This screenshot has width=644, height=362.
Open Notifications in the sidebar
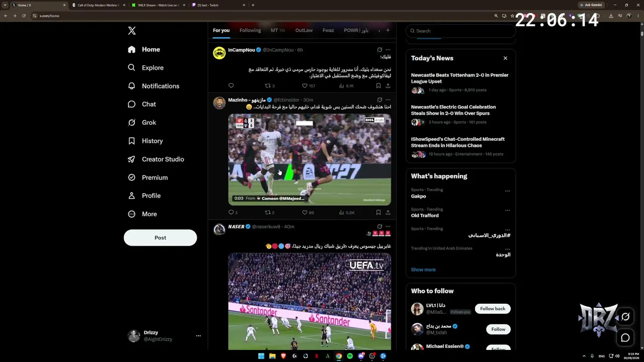tap(153, 86)
